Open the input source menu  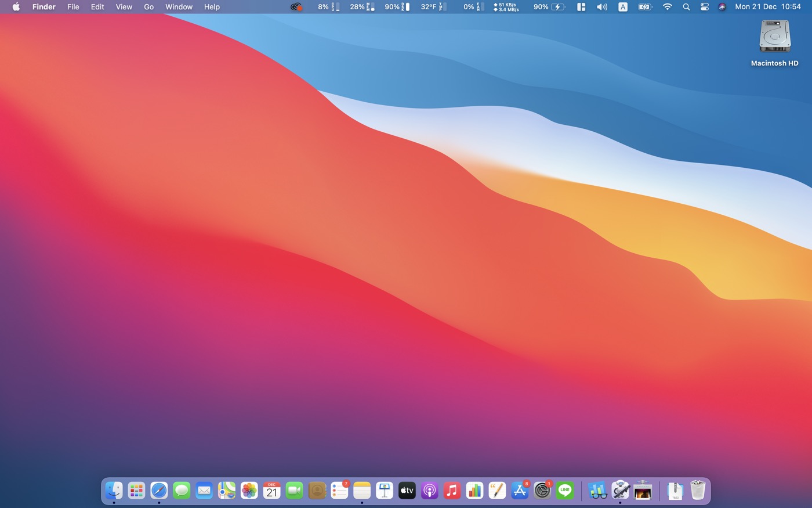pyautogui.click(x=623, y=7)
